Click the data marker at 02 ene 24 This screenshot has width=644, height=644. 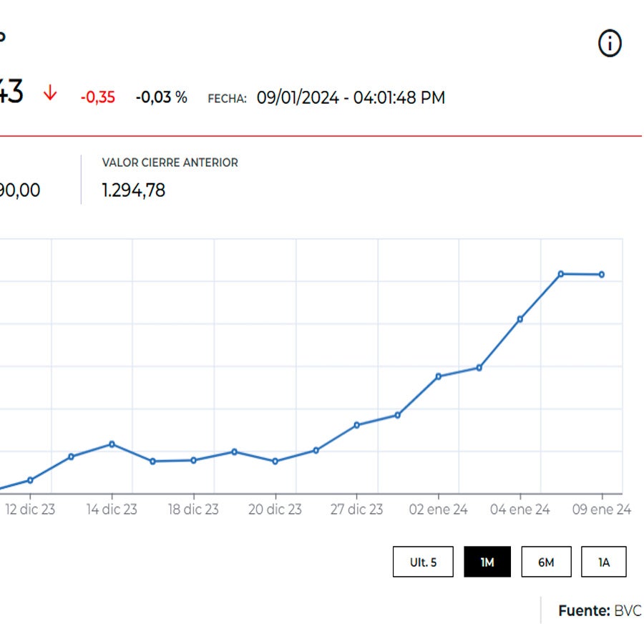[439, 376]
